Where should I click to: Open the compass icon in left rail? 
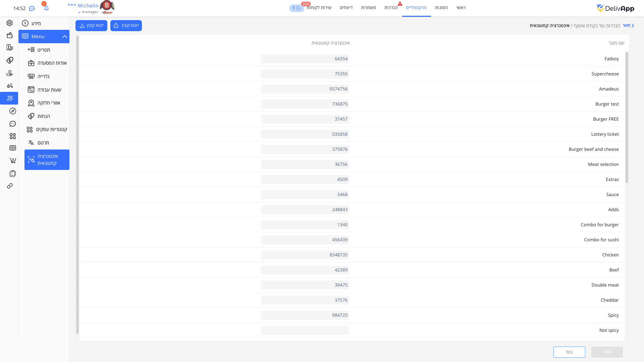(x=13, y=111)
